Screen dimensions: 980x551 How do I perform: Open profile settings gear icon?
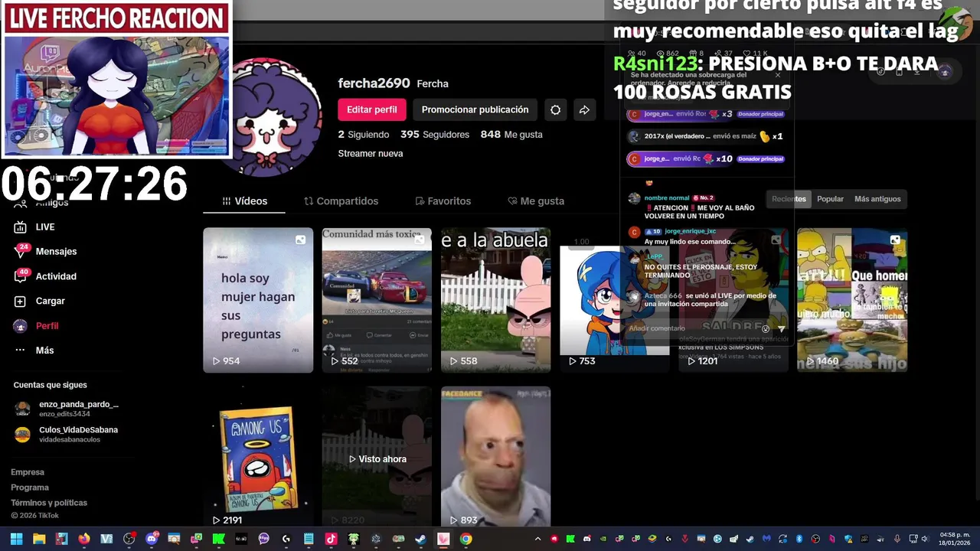(555, 109)
